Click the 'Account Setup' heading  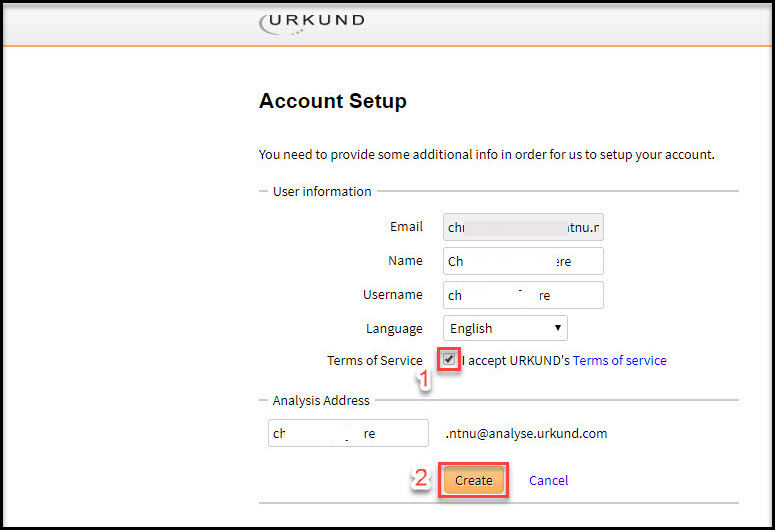tap(333, 101)
